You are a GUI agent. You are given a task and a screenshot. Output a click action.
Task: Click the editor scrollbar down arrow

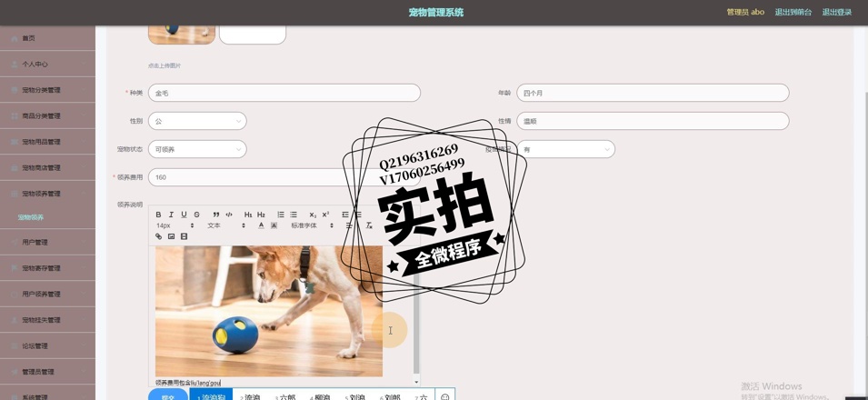[416, 382]
